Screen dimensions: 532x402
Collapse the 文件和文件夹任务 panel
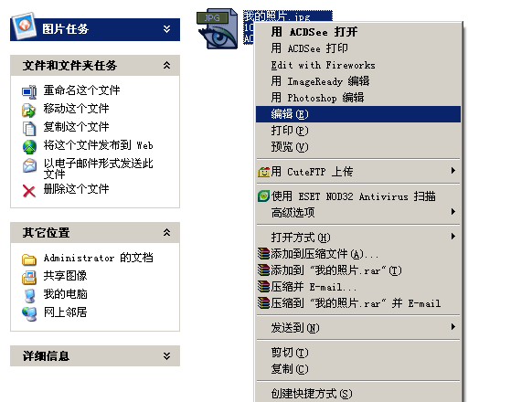point(166,65)
